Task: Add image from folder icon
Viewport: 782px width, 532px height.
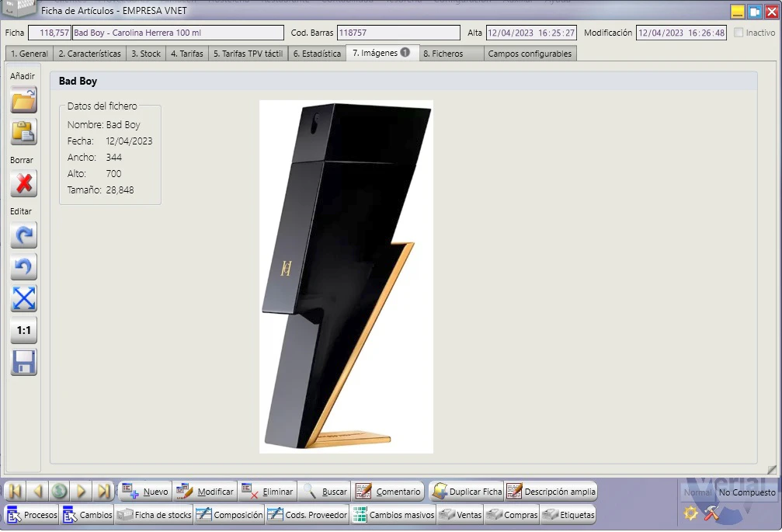Action: point(23,100)
